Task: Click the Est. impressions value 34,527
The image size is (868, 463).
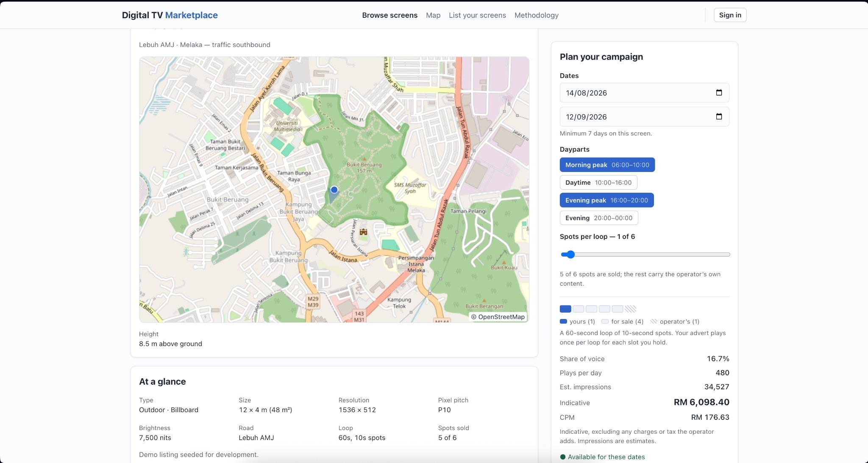Action: (x=717, y=387)
